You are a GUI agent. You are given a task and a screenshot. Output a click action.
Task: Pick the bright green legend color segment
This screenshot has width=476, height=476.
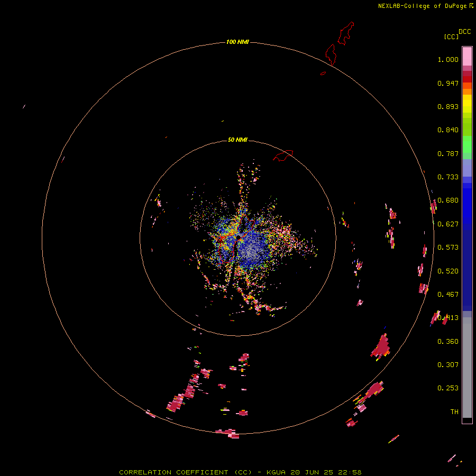pyautogui.click(x=467, y=144)
